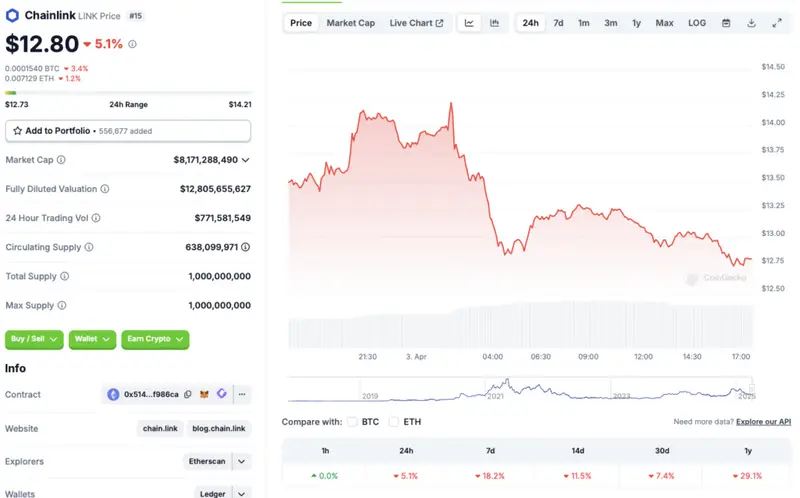
Task: Click the star icon in Add to Portfolio
Action: pos(17,131)
